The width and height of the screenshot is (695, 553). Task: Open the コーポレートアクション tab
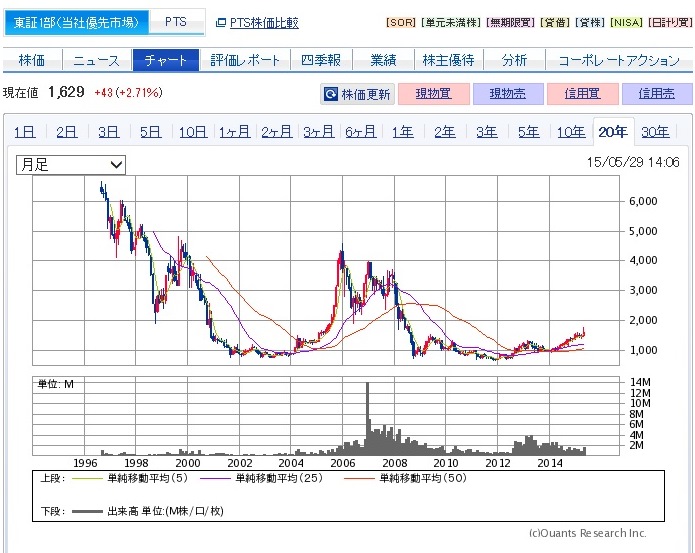pyautogui.click(x=618, y=60)
